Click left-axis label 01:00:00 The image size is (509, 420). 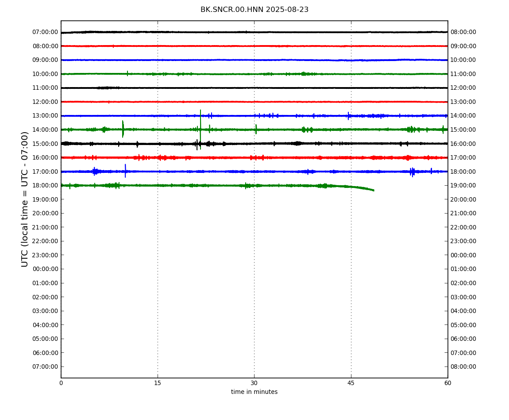tap(46, 283)
